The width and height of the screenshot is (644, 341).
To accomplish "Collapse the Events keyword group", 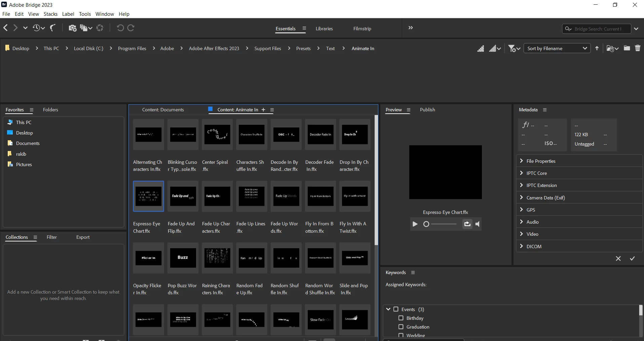I will [x=388, y=309].
